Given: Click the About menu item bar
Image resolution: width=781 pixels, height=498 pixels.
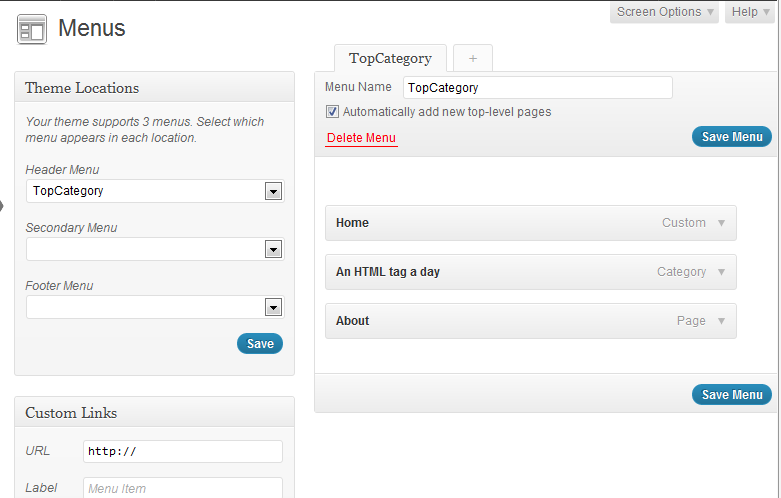Looking at the screenshot, I should (x=530, y=321).
